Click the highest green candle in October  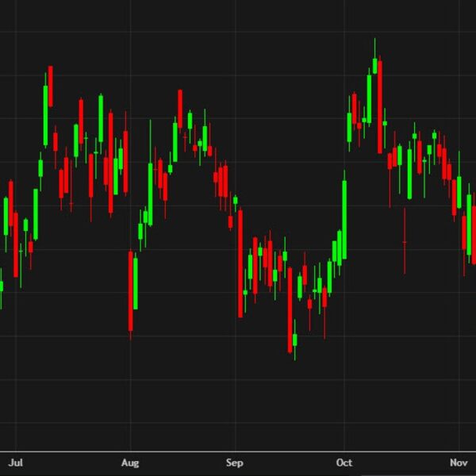374,67
